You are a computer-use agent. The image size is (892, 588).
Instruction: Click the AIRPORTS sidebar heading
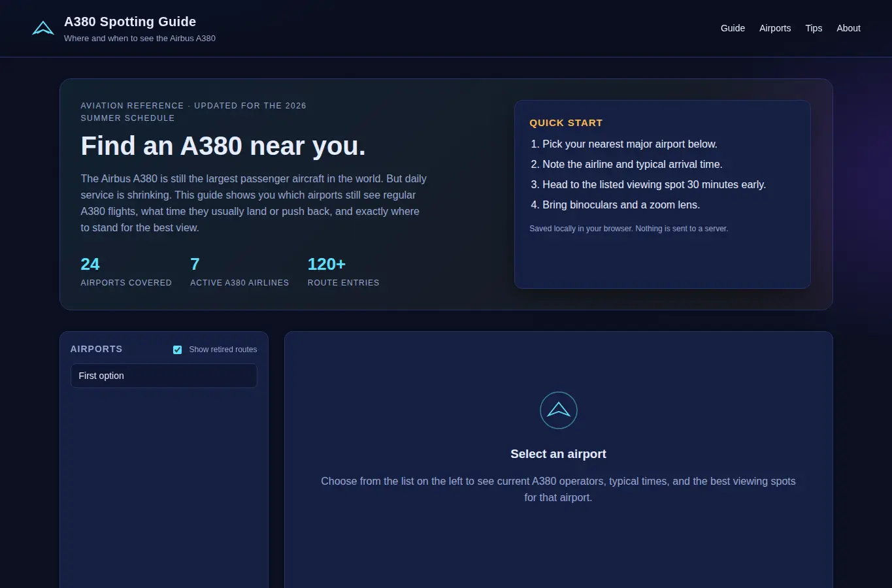[x=96, y=349]
